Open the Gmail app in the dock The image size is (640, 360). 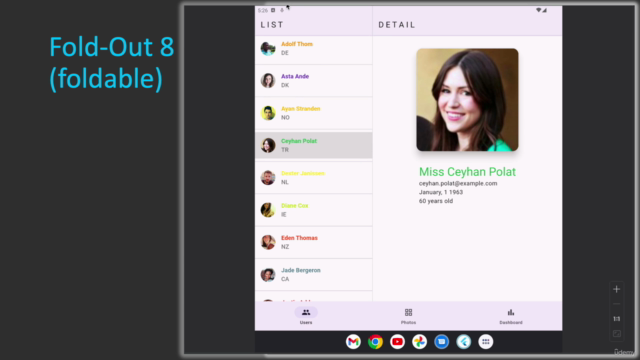coord(353,342)
